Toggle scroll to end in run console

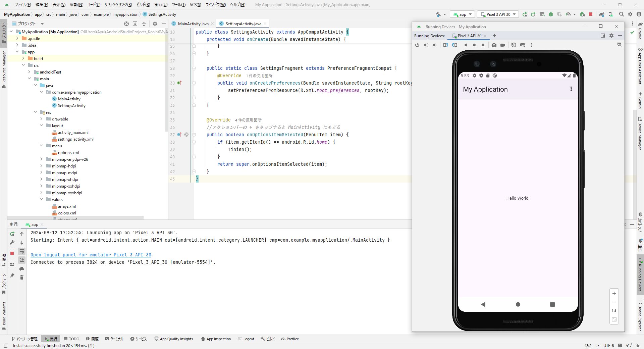pos(22,260)
